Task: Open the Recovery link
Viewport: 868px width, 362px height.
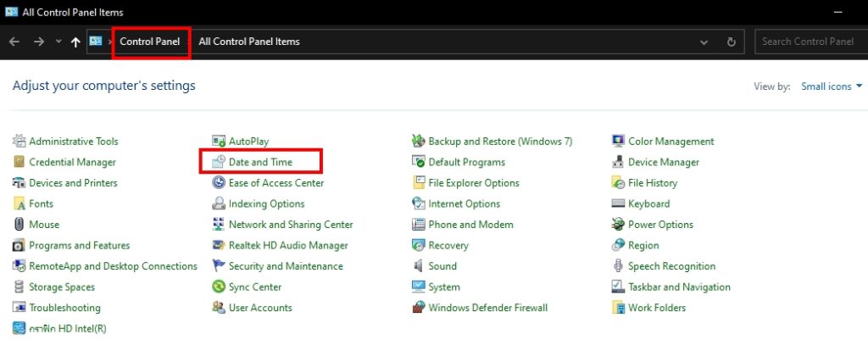Action: pyautogui.click(x=448, y=245)
